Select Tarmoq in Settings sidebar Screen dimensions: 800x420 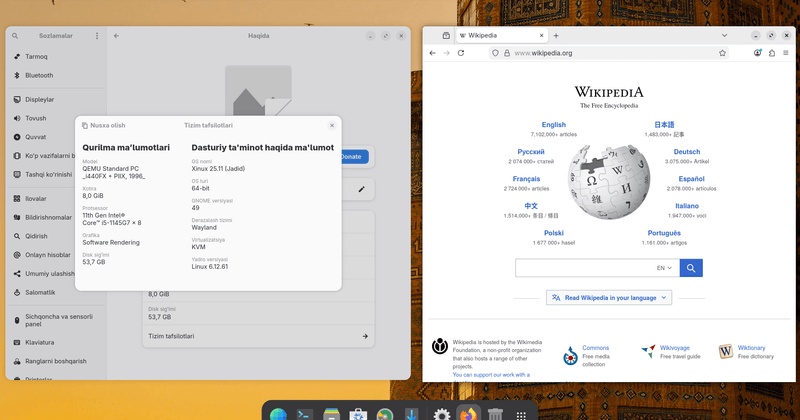[56, 57]
